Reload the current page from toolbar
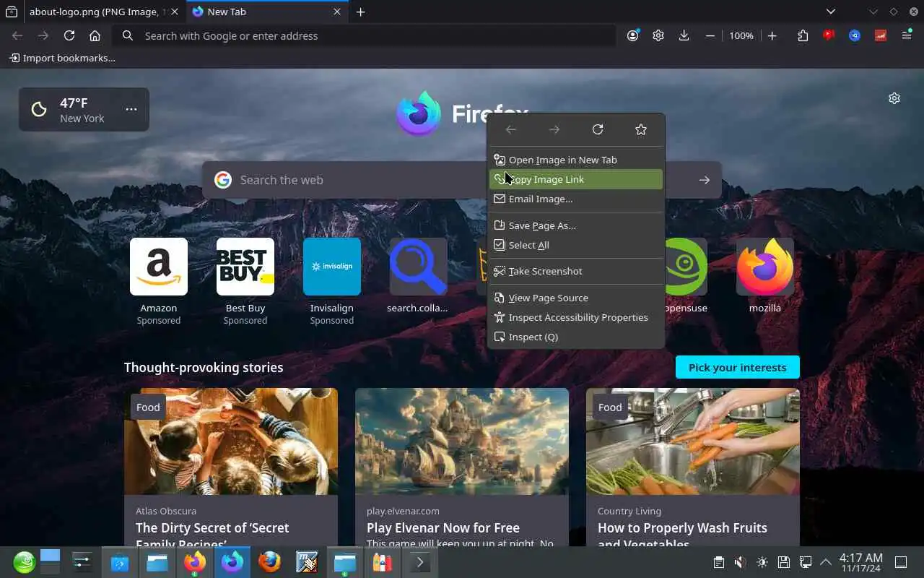This screenshot has height=578, width=924. [x=69, y=35]
